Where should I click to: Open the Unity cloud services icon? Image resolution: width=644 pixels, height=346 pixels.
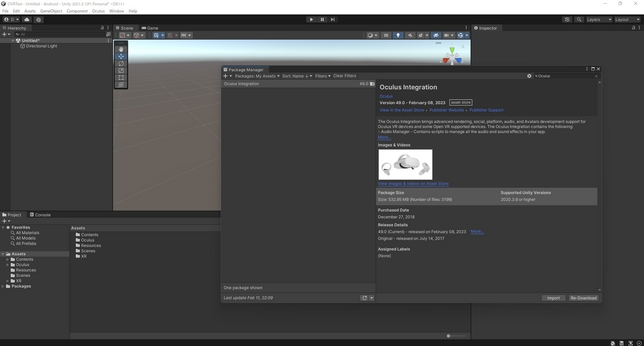pos(27,19)
